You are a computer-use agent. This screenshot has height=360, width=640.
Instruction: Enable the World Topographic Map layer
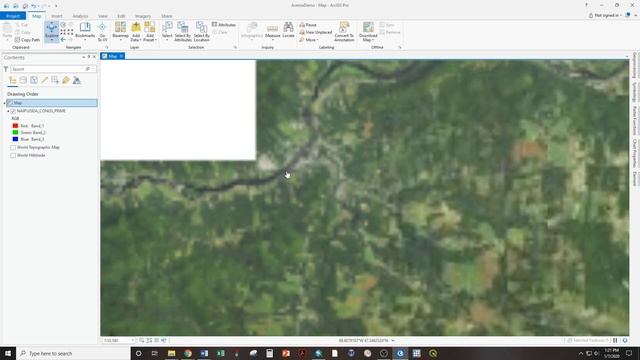coord(13,147)
